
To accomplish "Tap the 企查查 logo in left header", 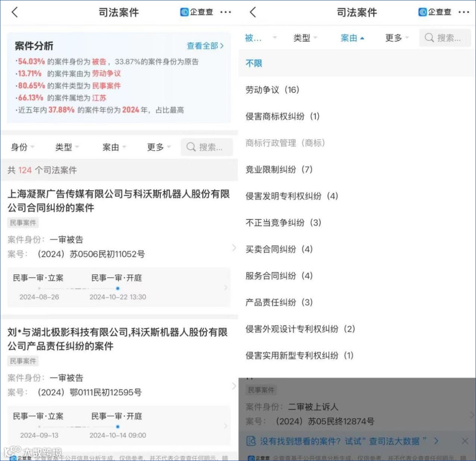I will pyautogui.click(x=197, y=12).
